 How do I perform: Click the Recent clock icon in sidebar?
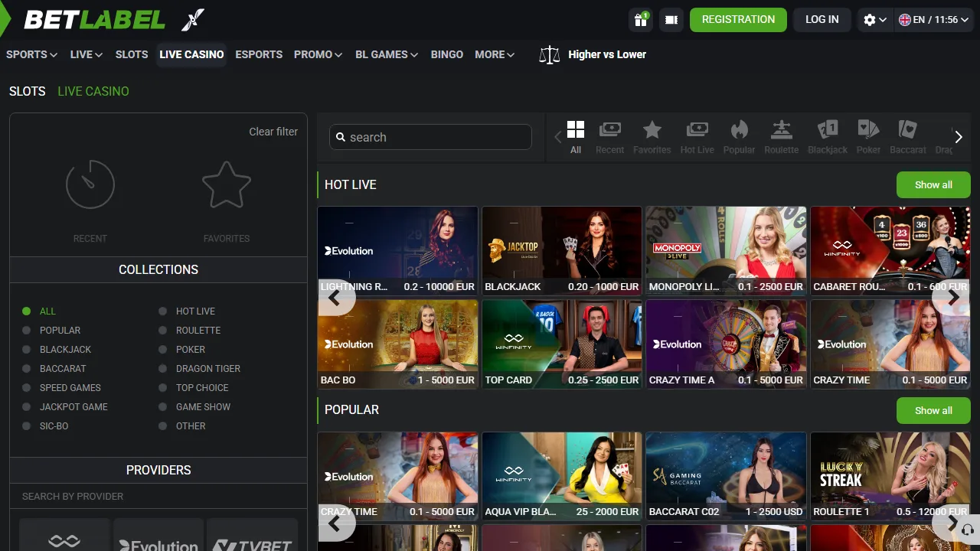(90, 184)
